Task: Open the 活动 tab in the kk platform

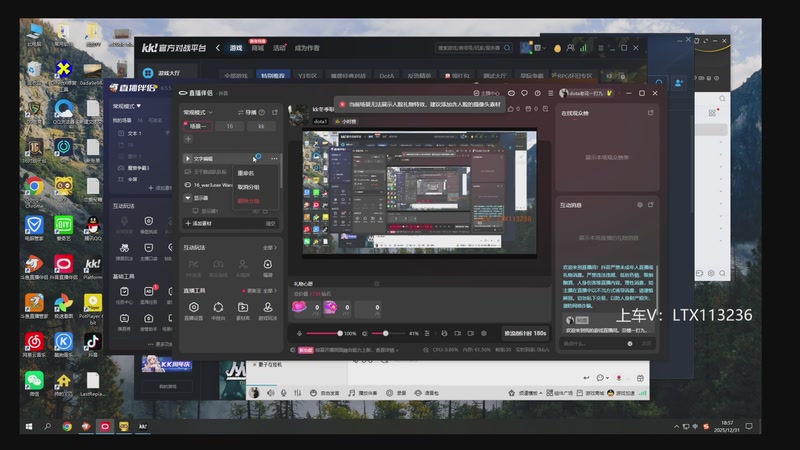Action: [x=279, y=48]
